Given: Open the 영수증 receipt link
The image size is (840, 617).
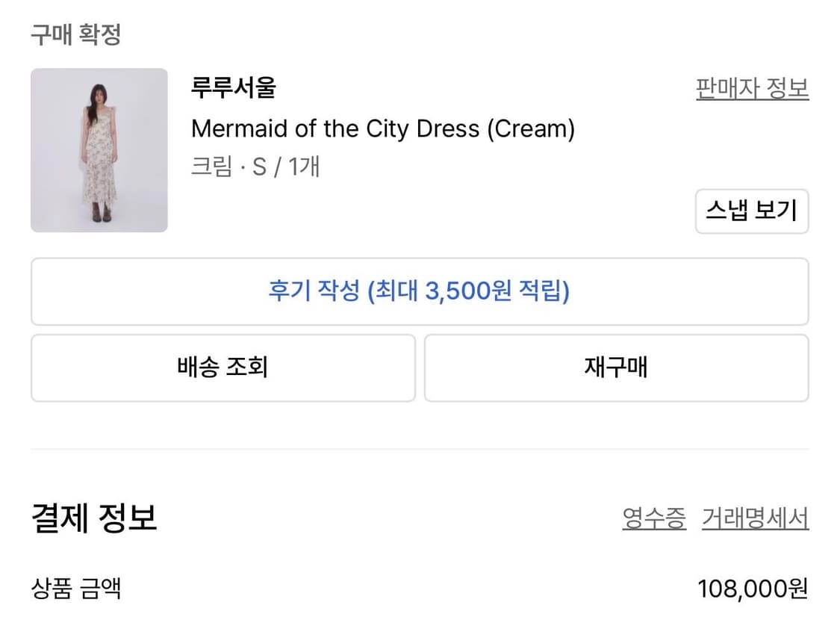Looking at the screenshot, I should coord(653,518).
